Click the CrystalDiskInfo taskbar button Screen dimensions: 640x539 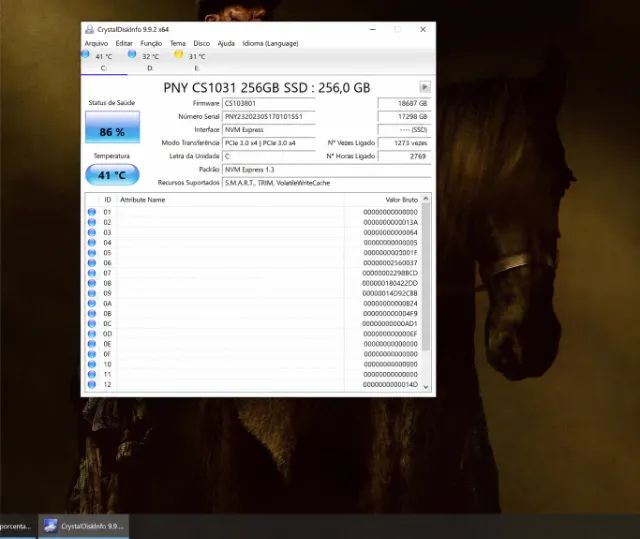coord(84,526)
